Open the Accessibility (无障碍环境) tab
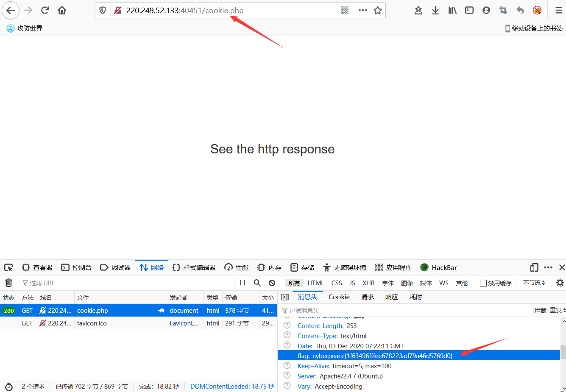 click(344, 267)
